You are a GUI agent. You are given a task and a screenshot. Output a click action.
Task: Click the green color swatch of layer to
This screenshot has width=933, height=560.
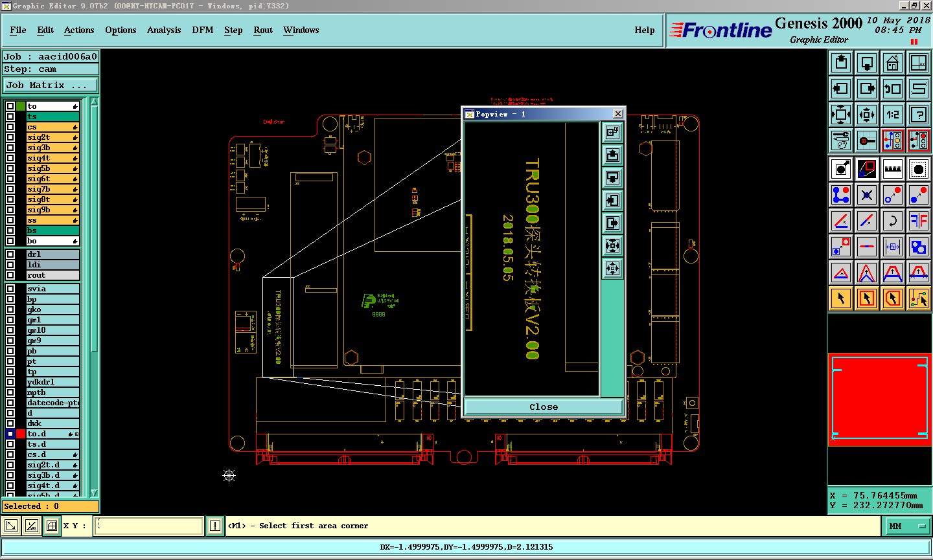tap(21, 106)
